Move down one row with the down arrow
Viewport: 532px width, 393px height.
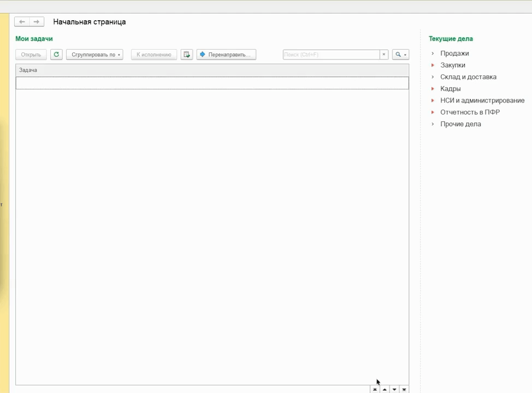click(394, 390)
